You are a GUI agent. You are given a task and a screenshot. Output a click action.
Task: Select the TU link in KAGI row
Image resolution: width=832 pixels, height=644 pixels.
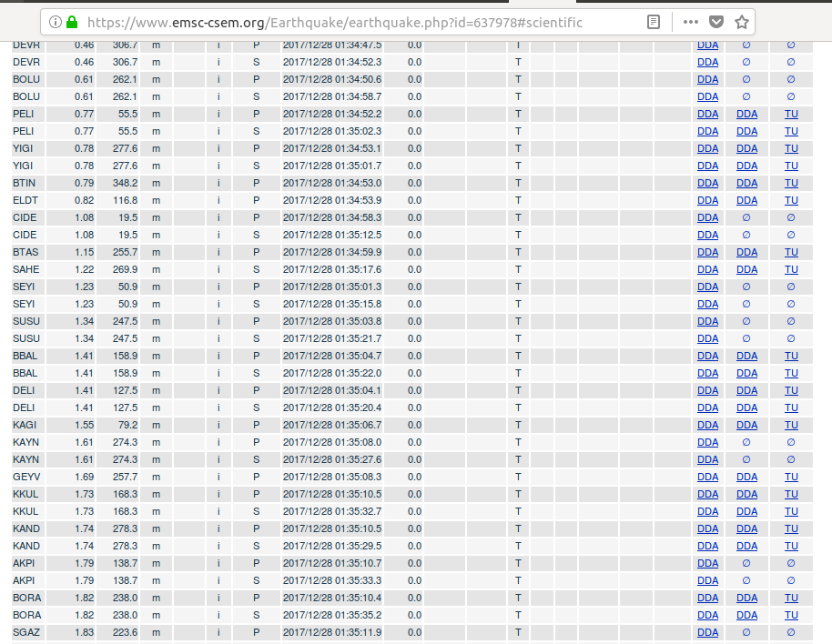[x=791, y=425]
